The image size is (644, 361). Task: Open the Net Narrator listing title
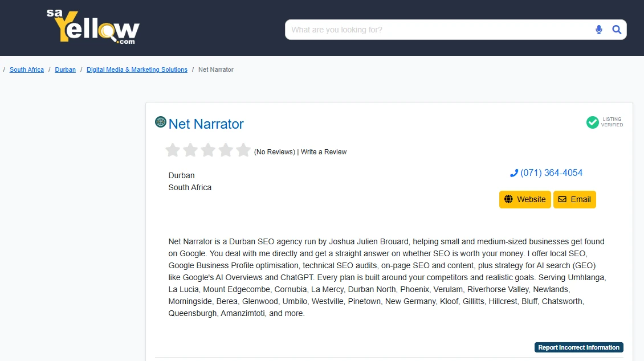click(x=206, y=124)
